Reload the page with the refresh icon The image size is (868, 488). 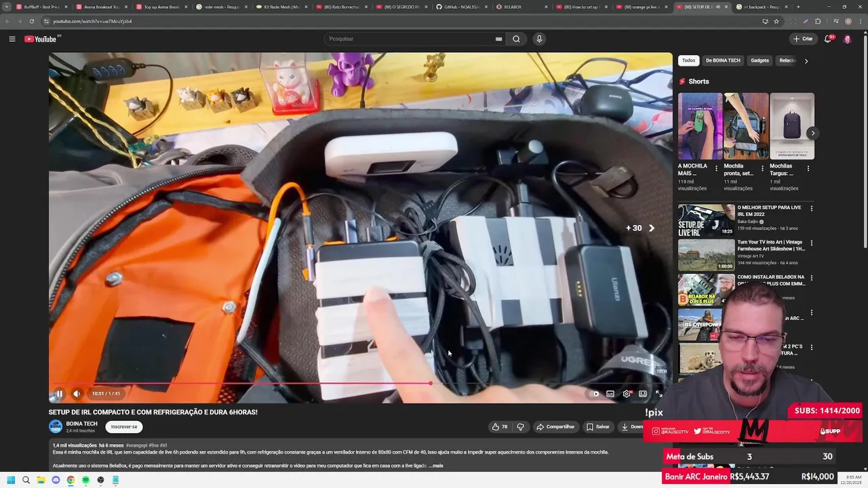[x=31, y=21]
